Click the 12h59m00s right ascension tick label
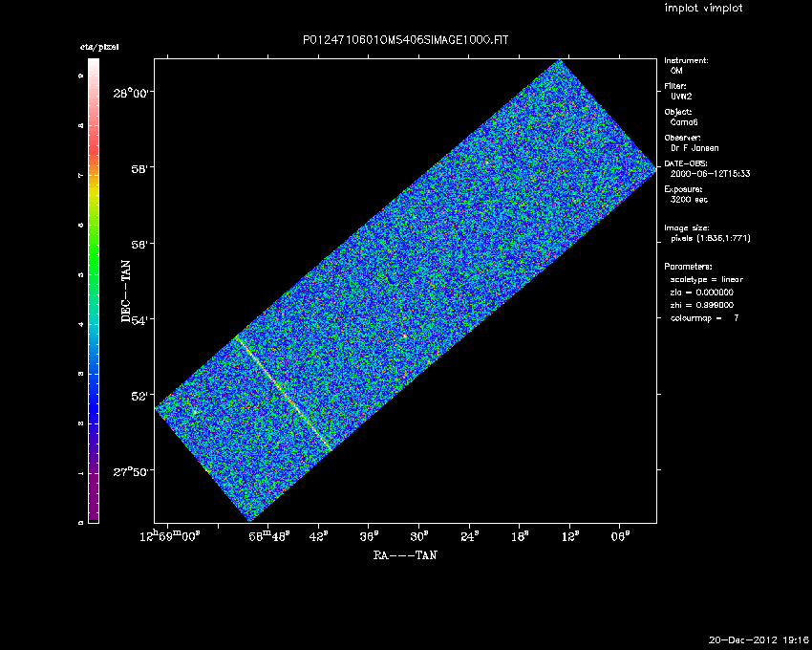 coord(170,537)
